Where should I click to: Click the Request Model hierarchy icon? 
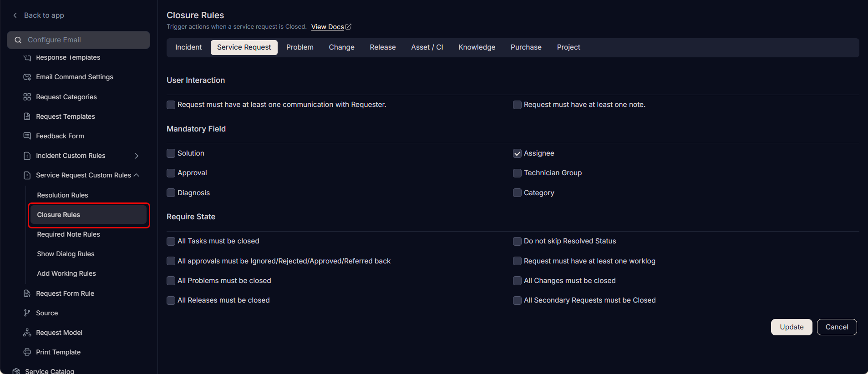[x=27, y=333]
